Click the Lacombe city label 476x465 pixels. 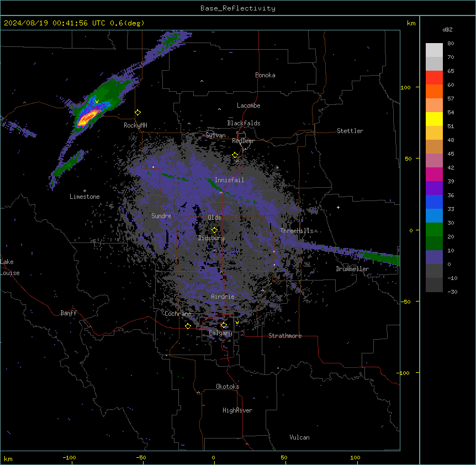(248, 105)
